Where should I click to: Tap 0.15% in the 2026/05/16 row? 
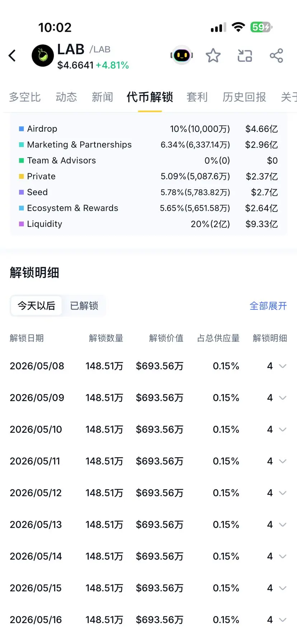point(226,620)
